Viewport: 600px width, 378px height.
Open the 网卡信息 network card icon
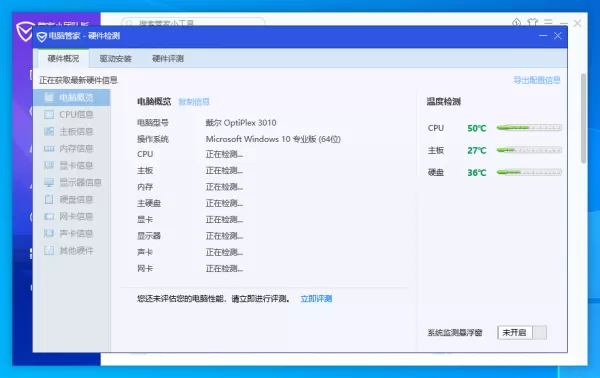coord(49,217)
